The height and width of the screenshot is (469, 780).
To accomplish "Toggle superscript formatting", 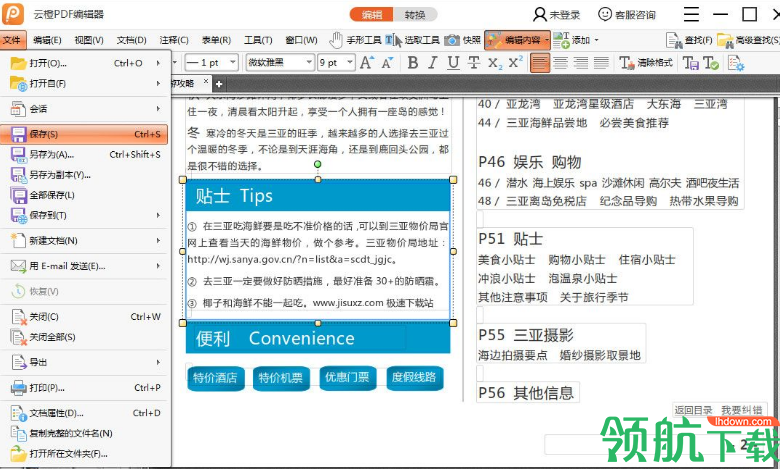I will click(515, 62).
